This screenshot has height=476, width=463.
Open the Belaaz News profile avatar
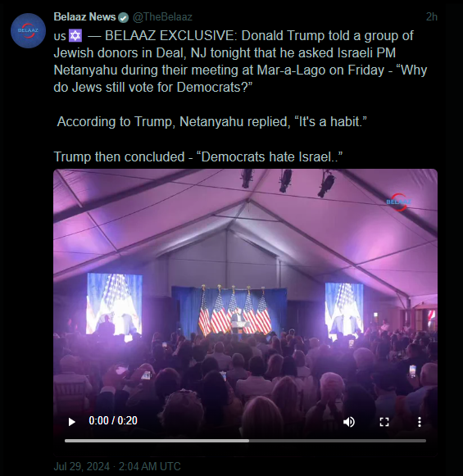[28, 30]
